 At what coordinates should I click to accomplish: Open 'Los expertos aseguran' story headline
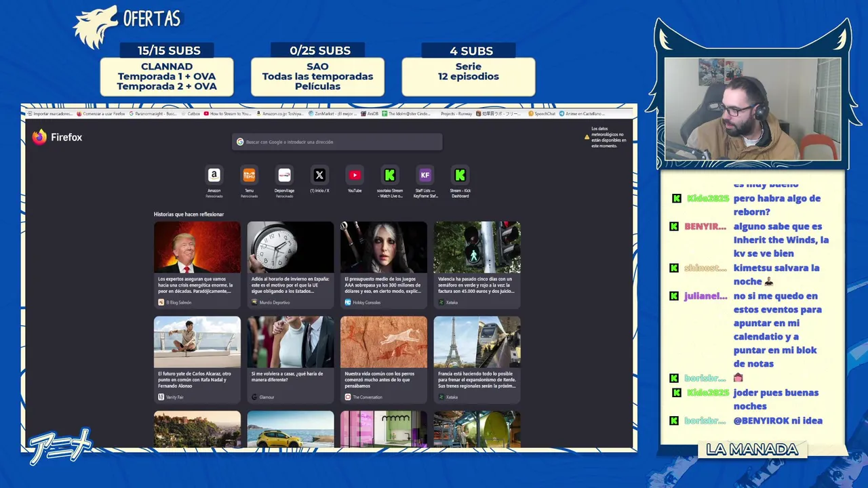[195, 285]
